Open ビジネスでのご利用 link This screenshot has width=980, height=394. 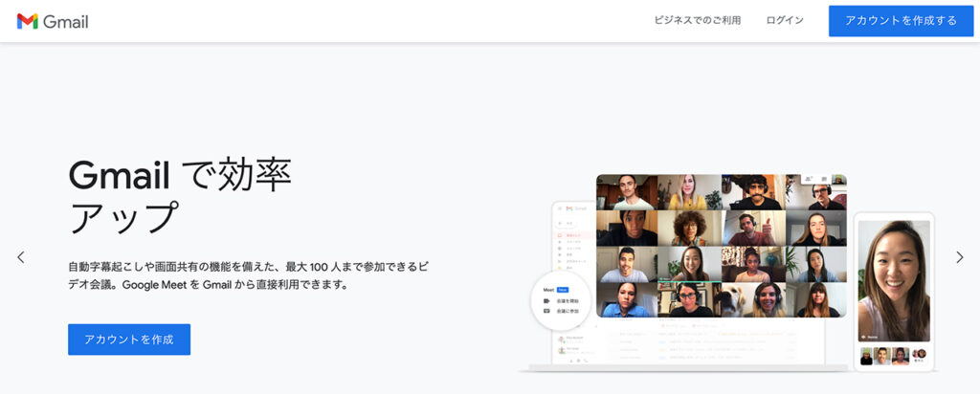pyautogui.click(x=698, y=21)
